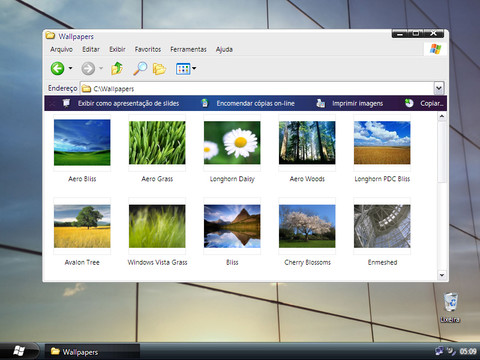Viewport: 480px width, 360px height.
Task: Open the Search magnifier tool
Action: coord(140,68)
